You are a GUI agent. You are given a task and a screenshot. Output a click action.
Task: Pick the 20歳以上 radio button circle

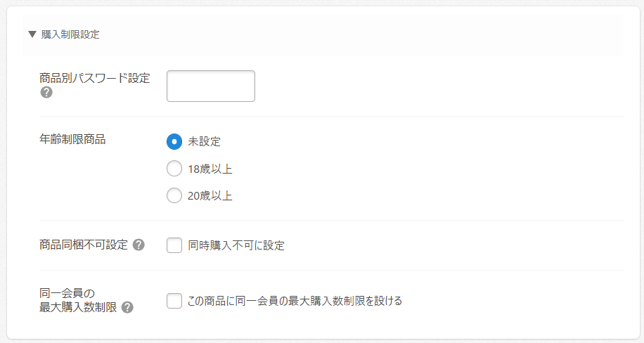point(174,196)
